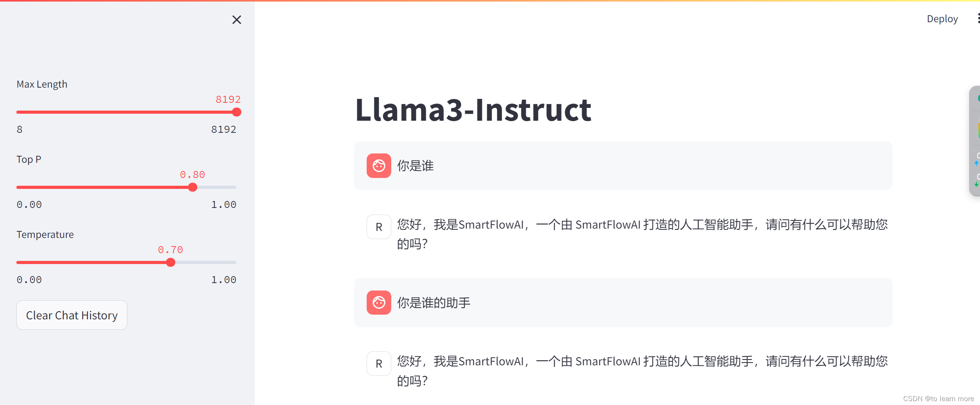
Task: Click the 'R' assistant avatar on first reply
Action: (x=378, y=226)
